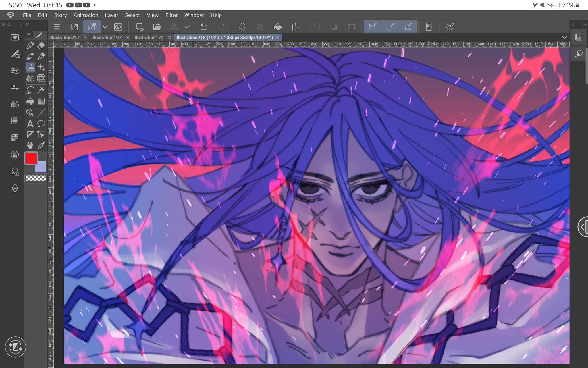Tap the edge handle on the right side
This screenshot has width=588, height=368.
583,227
